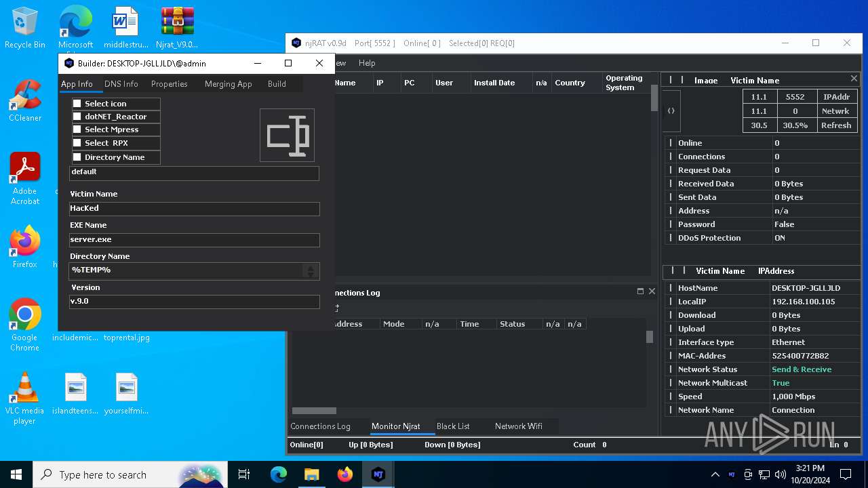Go to the Build tab
Image resolution: width=868 pixels, height=488 pixels.
click(x=277, y=84)
